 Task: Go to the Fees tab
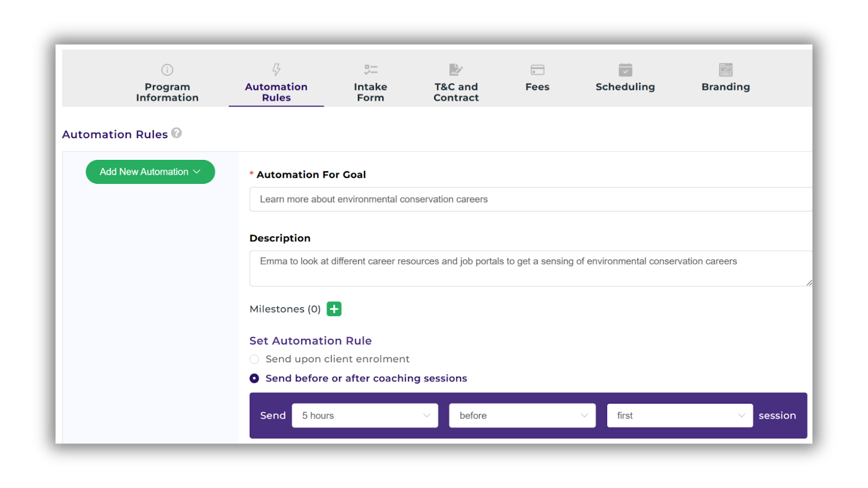click(537, 86)
